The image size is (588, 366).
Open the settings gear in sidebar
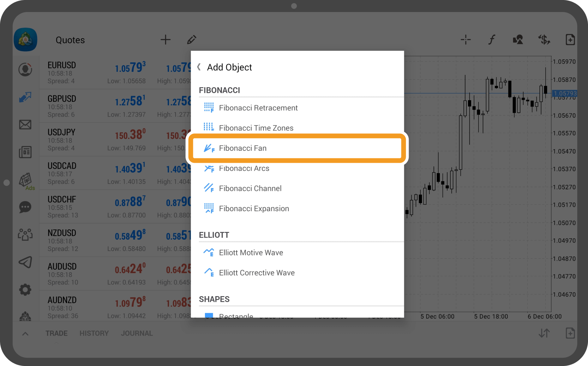tap(25, 289)
